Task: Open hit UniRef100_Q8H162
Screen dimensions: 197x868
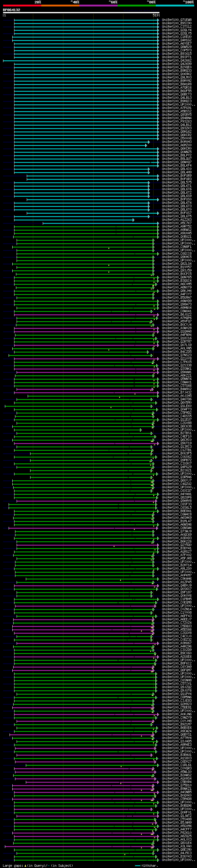Action: click(x=176, y=132)
